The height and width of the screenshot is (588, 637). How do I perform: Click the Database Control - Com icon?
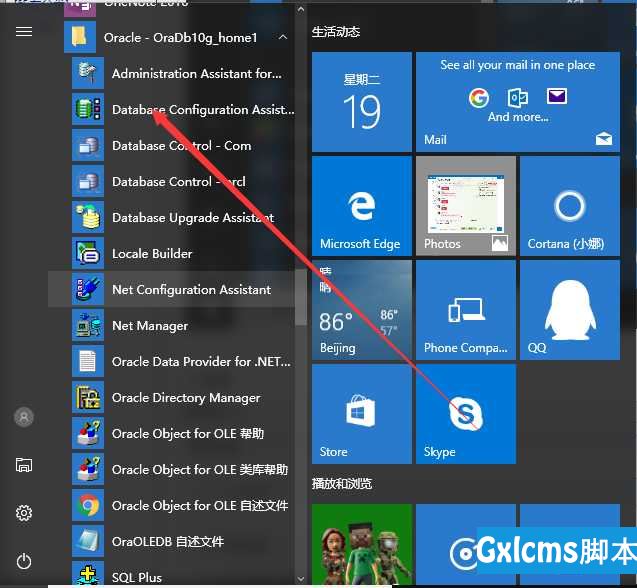click(x=88, y=145)
